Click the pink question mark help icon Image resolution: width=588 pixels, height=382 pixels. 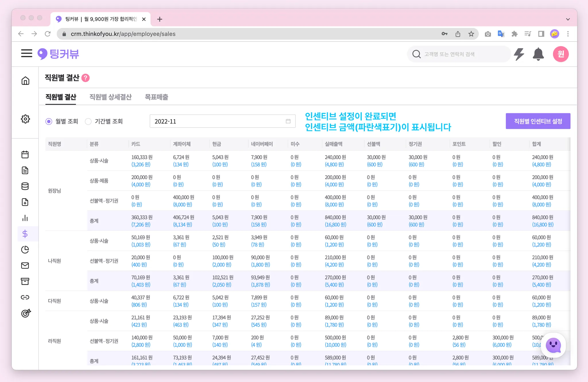(86, 78)
